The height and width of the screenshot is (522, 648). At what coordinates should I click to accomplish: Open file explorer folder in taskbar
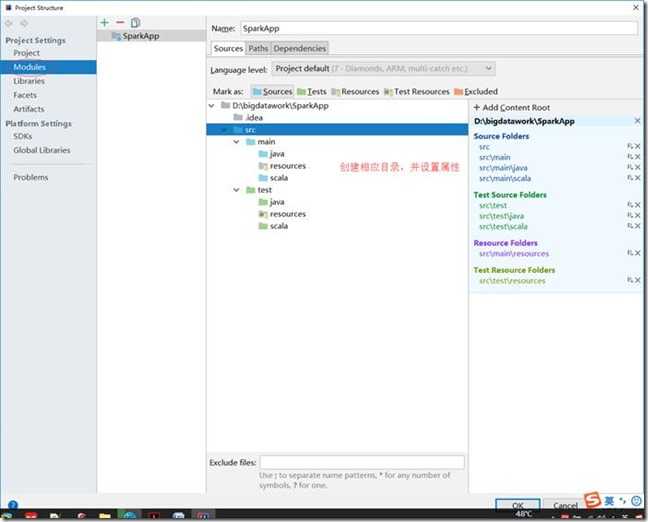click(x=105, y=515)
